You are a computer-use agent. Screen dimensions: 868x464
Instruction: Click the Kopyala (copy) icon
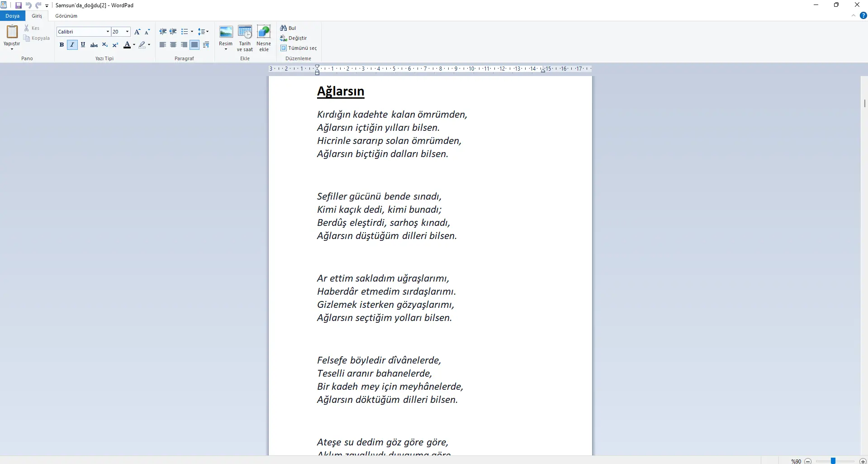point(27,38)
